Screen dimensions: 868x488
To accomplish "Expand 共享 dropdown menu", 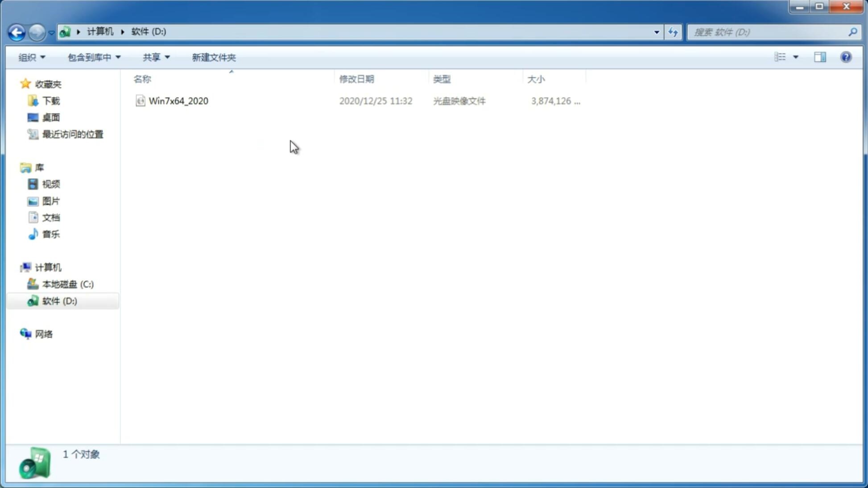I will (156, 57).
